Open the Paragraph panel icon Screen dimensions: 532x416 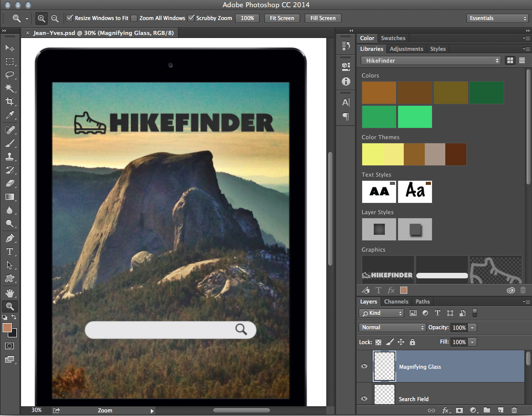point(346,117)
